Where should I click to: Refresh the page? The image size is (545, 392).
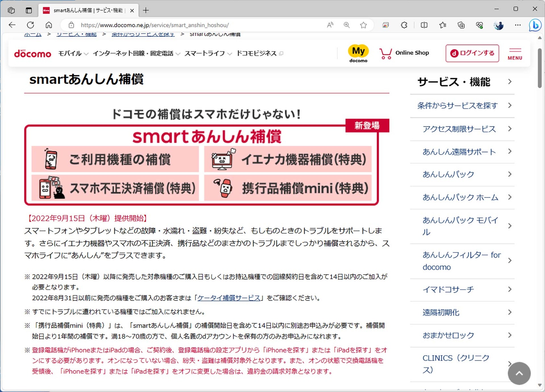click(30, 25)
